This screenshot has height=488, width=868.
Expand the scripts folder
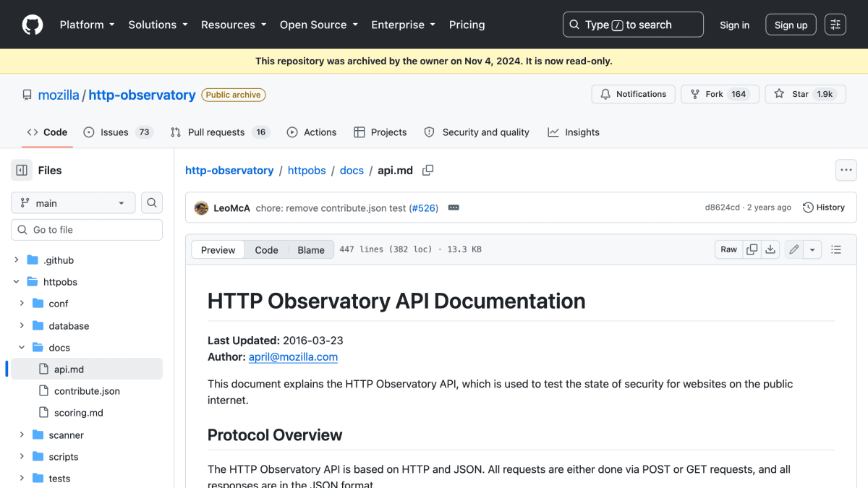22,457
